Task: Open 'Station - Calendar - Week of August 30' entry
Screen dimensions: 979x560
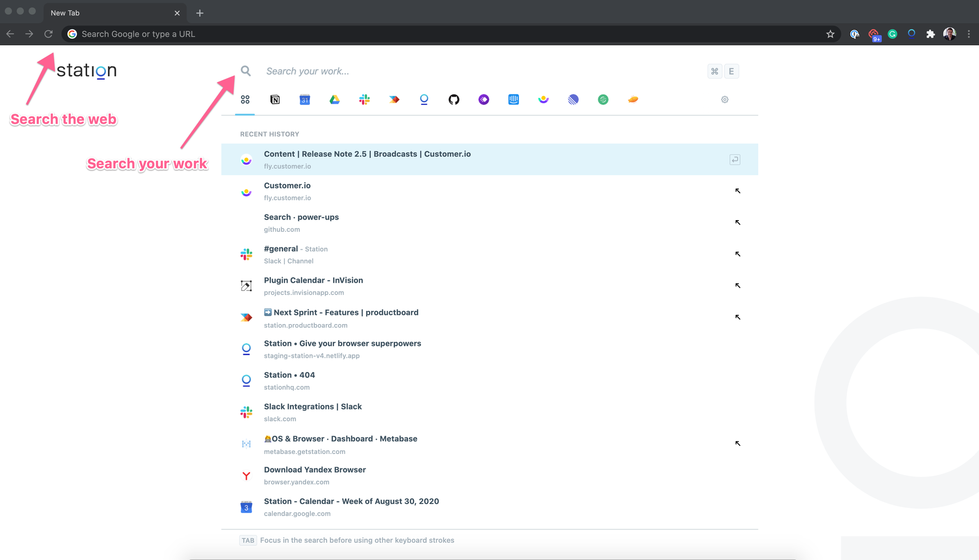Action: tap(489, 507)
